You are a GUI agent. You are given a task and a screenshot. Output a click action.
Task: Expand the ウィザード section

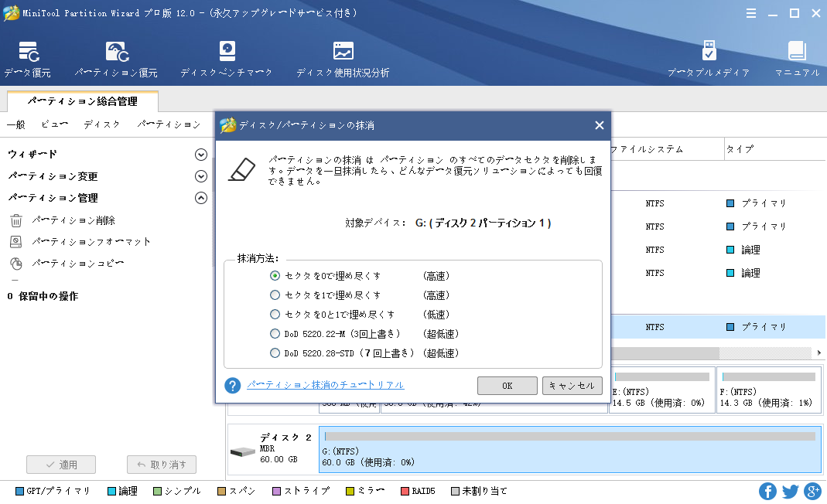[x=201, y=155]
